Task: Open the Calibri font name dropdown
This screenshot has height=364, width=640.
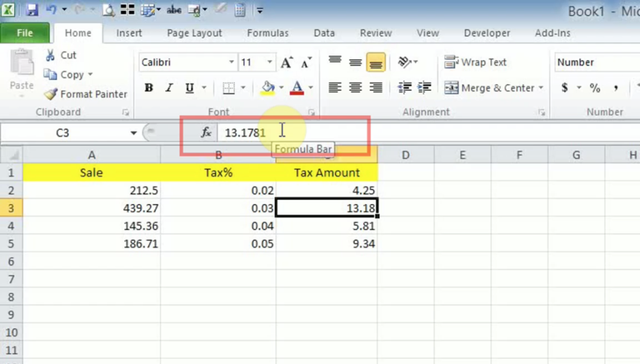Action: (x=231, y=62)
